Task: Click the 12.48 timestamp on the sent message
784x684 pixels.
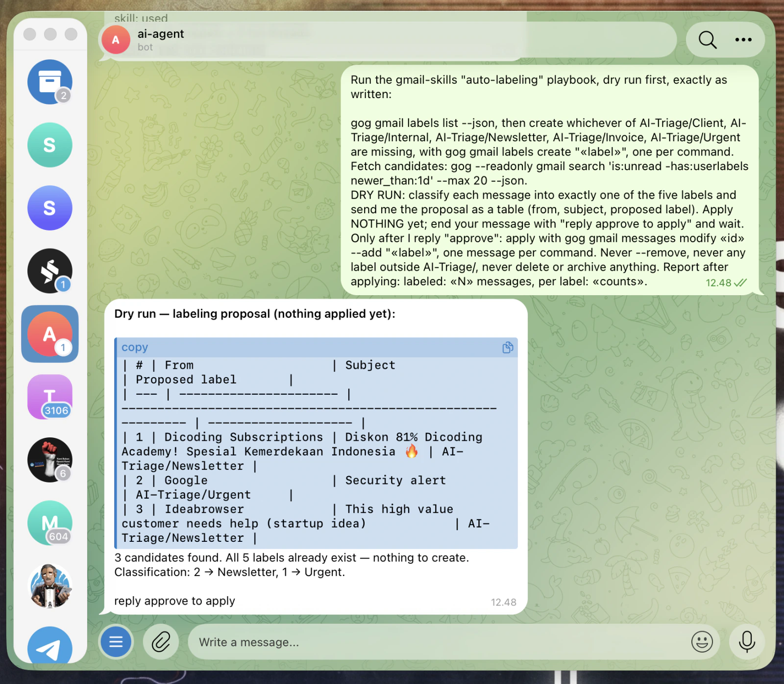Action: (x=718, y=283)
